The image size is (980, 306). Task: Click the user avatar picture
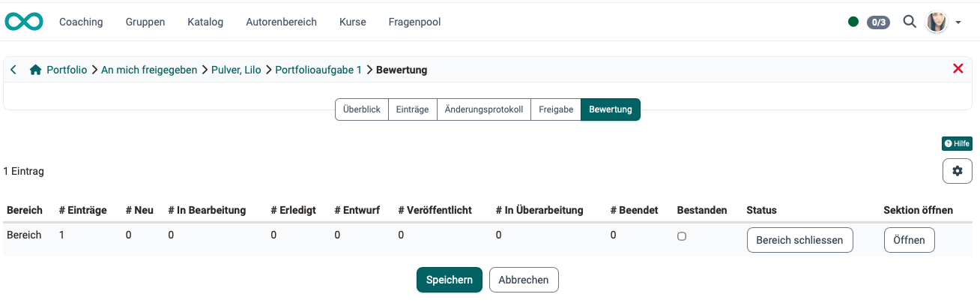(937, 22)
